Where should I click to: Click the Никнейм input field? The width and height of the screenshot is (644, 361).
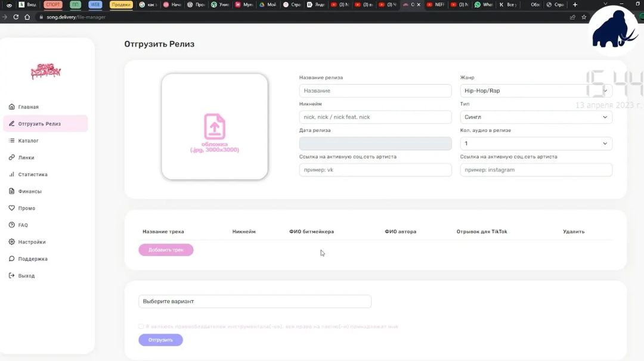click(376, 117)
